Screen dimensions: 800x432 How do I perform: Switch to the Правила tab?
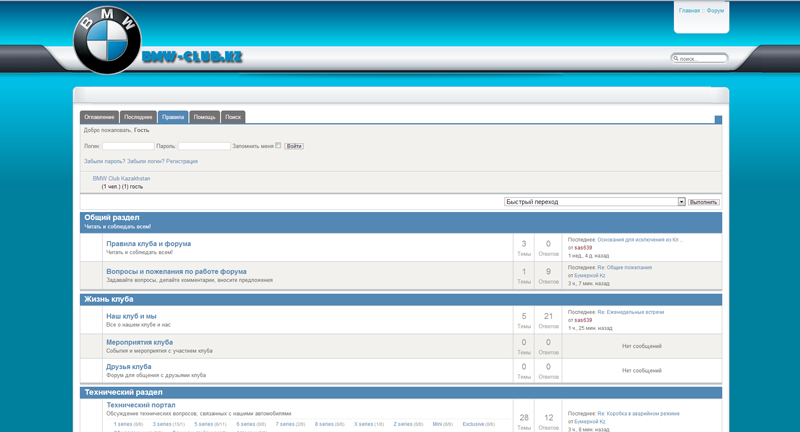[173, 117]
